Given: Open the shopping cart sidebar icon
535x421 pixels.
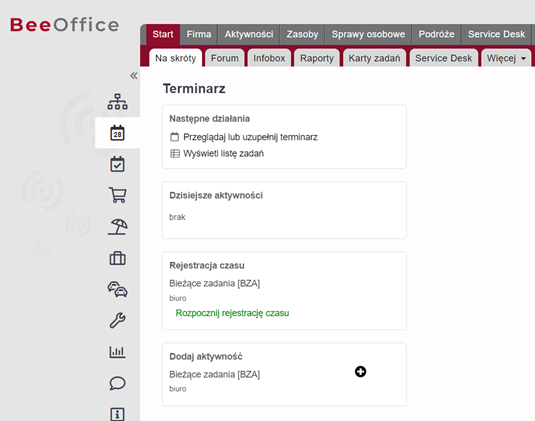Looking at the screenshot, I should click(x=117, y=195).
